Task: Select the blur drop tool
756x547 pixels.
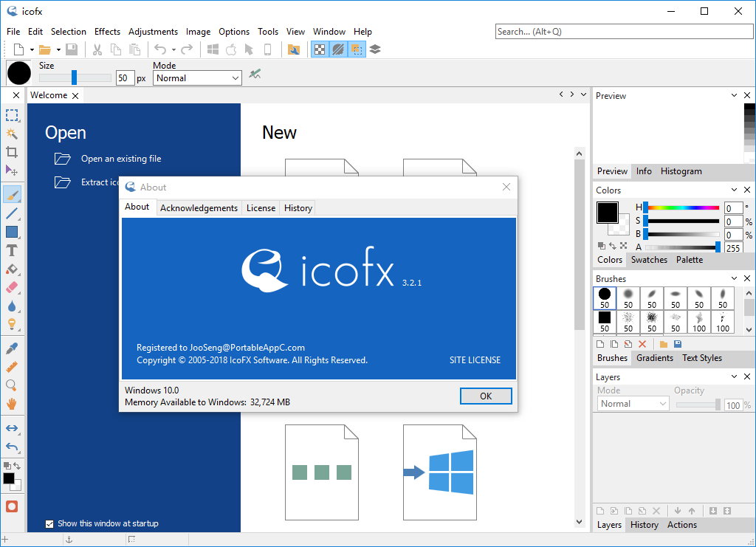Action: pos(12,306)
